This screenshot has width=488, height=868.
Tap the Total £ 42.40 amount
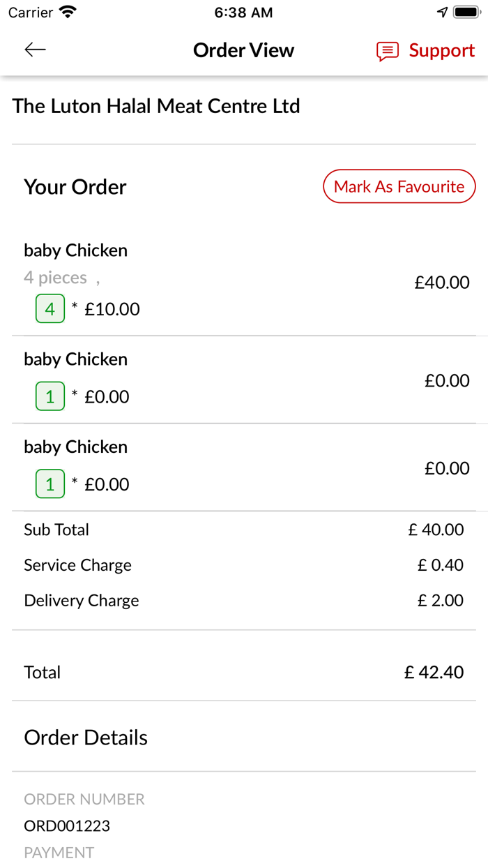[x=434, y=673]
